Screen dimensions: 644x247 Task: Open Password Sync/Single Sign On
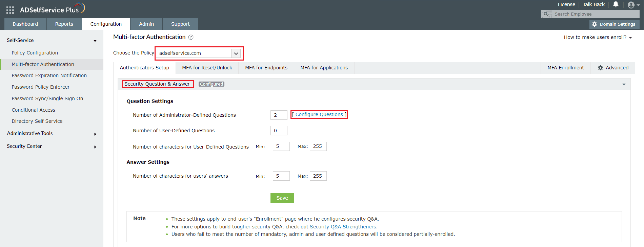click(47, 98)
